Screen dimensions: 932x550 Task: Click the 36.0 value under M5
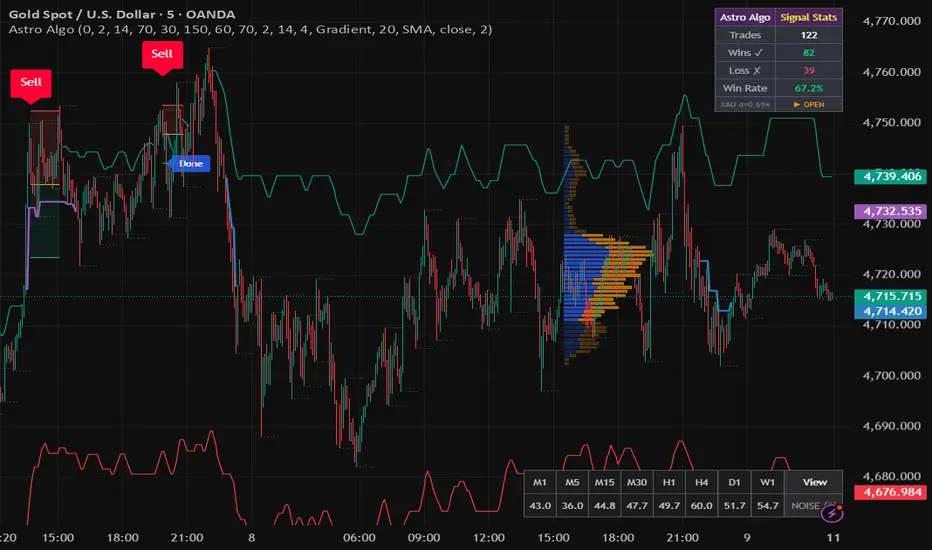572,505
